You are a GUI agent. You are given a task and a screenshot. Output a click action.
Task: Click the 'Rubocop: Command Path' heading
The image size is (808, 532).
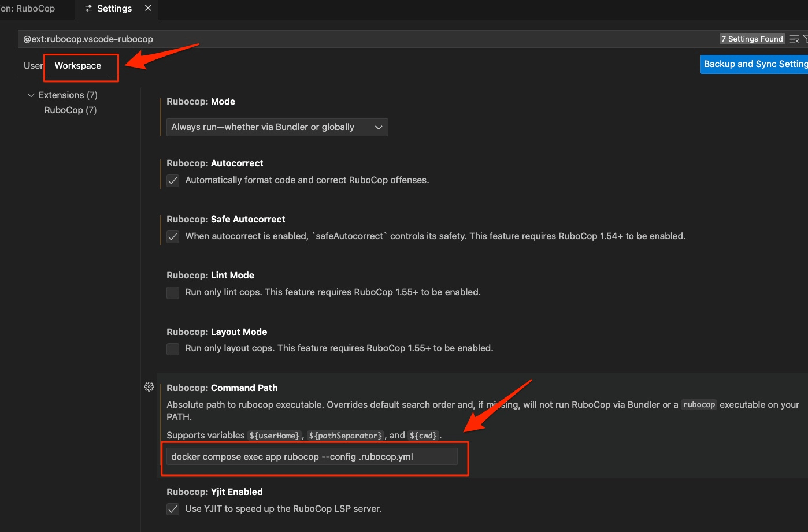pos(222,388)
